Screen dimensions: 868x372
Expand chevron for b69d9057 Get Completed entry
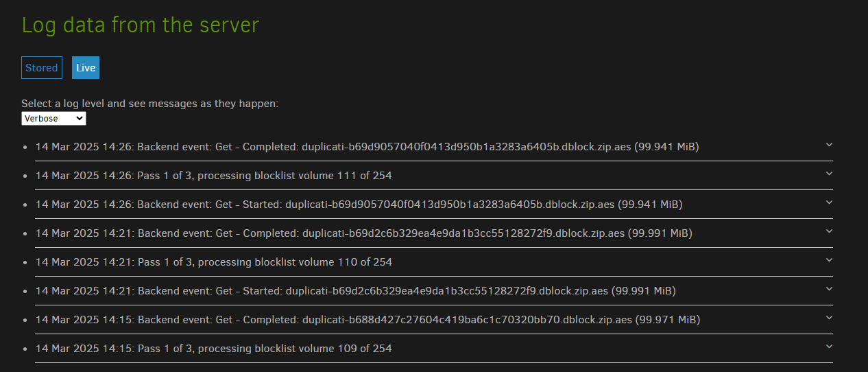coord(829,145)
